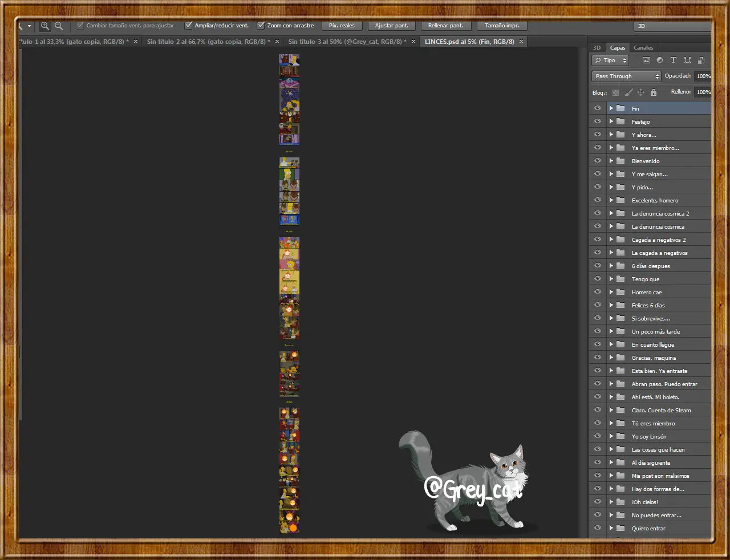
Task: Toggle Zoom con arrastre checkbox
Action: [x=261, y=26]
